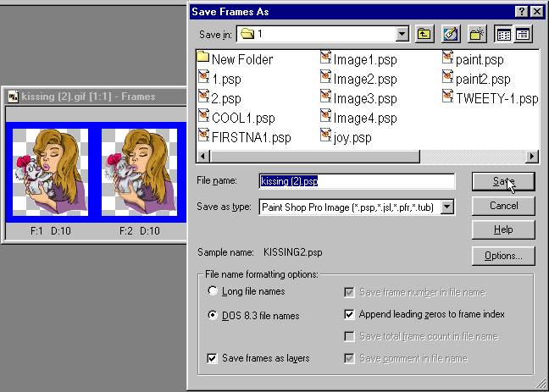This screenshot has height=392, width=549.
Task: Close the Save Frames As dialog
Action: (x=537, y=12)
